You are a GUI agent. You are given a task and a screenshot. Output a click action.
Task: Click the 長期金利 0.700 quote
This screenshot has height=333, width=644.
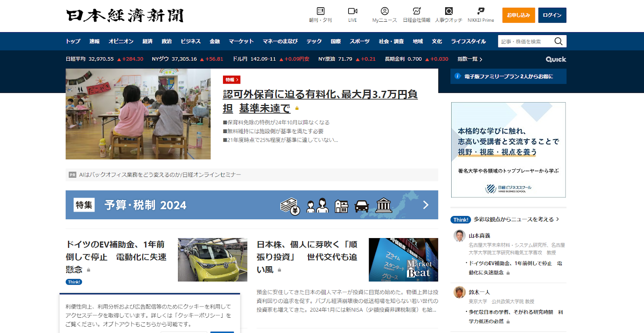416,59
